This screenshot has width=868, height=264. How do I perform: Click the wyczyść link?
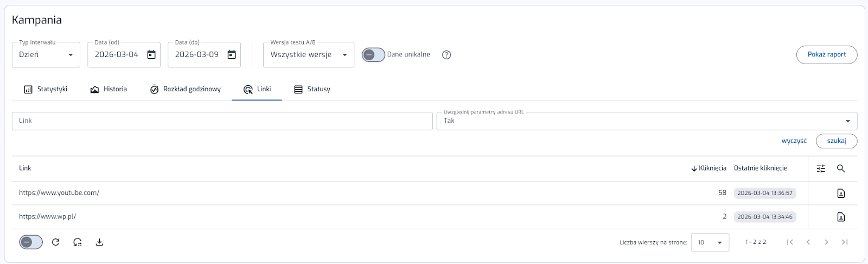(794, 141)
